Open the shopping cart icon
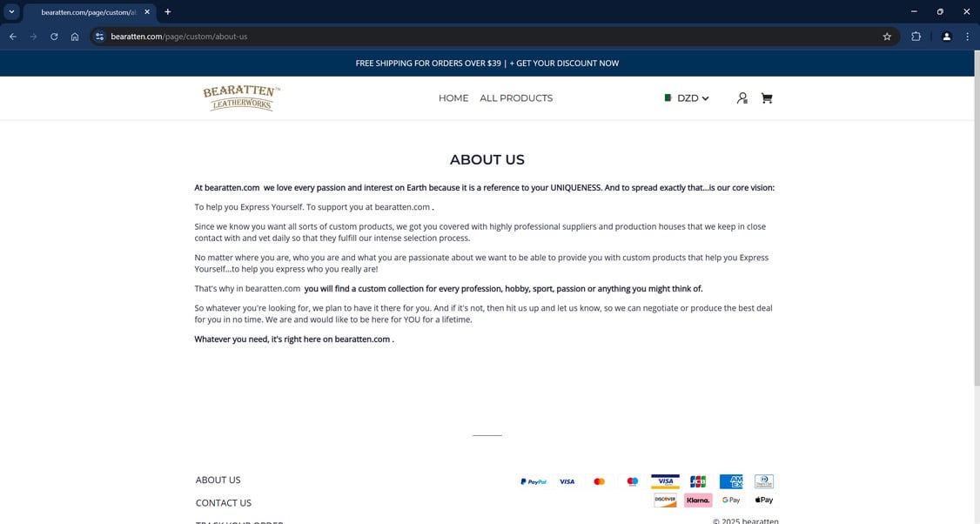This screenshot has width=980, height=524. [x=767, y=98]
